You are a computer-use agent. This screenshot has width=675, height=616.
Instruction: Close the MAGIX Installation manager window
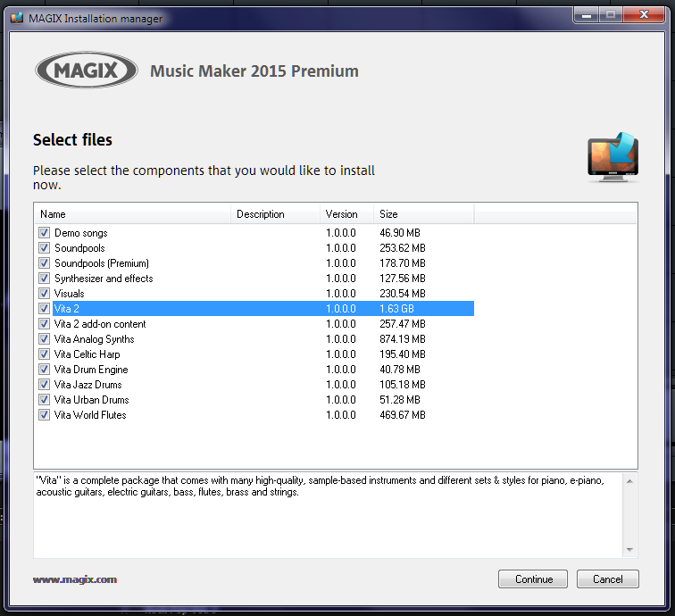pos(644,15)
